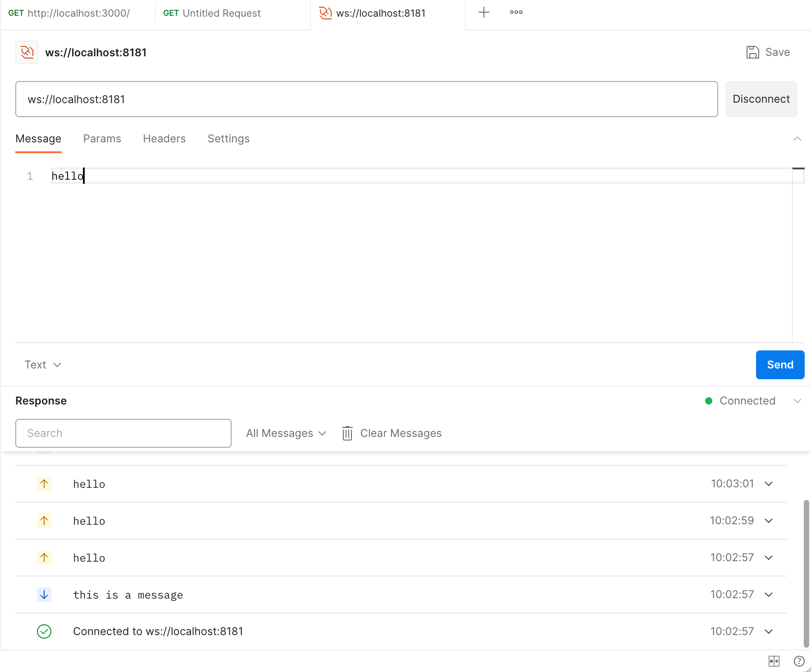
Task: Expand the hello message sent at 10:03:01
Action: 769,484
